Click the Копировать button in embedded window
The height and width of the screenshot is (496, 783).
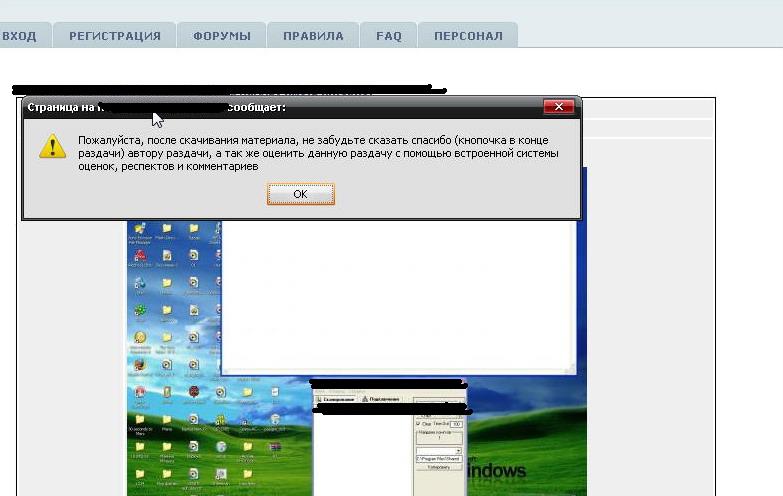coord(439,467)
